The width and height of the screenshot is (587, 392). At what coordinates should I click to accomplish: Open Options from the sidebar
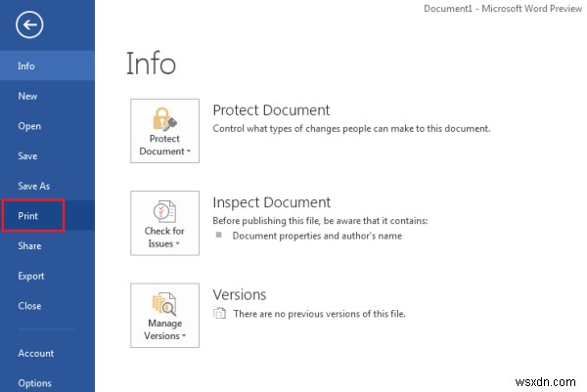pos(47,383)
